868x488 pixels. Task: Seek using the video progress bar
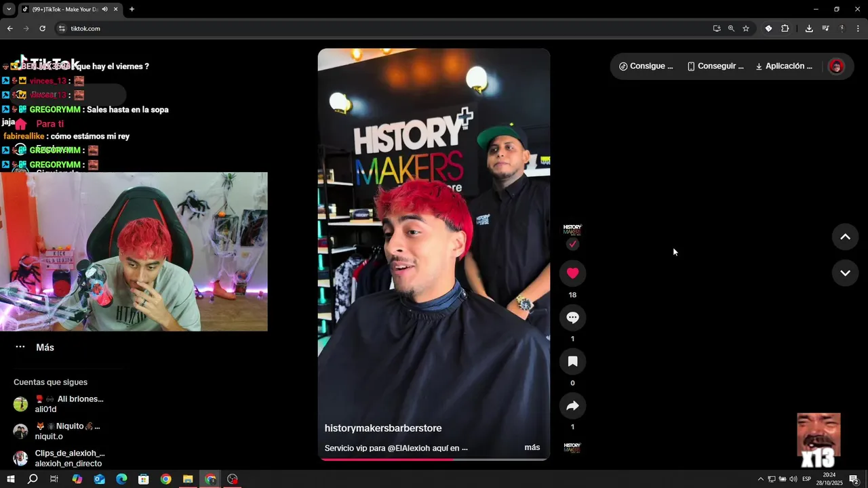point(434,459)
